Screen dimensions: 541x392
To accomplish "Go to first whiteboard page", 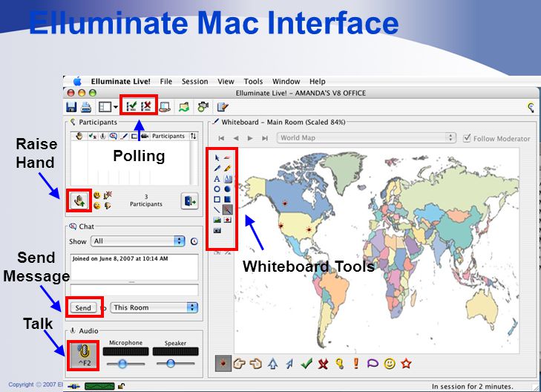I will [x=221, y=138].
